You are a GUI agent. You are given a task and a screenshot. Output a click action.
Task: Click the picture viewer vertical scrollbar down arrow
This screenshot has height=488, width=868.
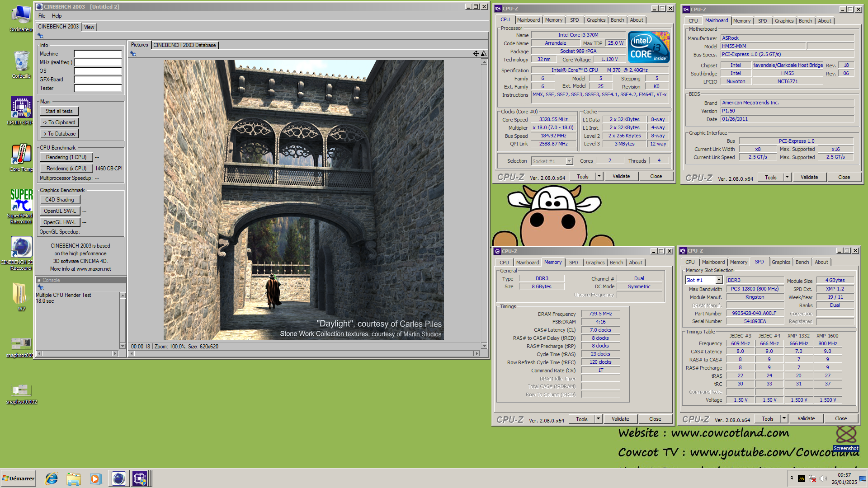tap(484, 346)
